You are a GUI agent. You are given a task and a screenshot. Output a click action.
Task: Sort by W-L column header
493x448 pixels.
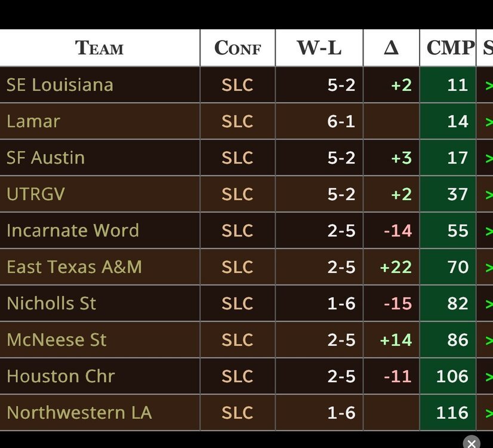coord(319,48)
